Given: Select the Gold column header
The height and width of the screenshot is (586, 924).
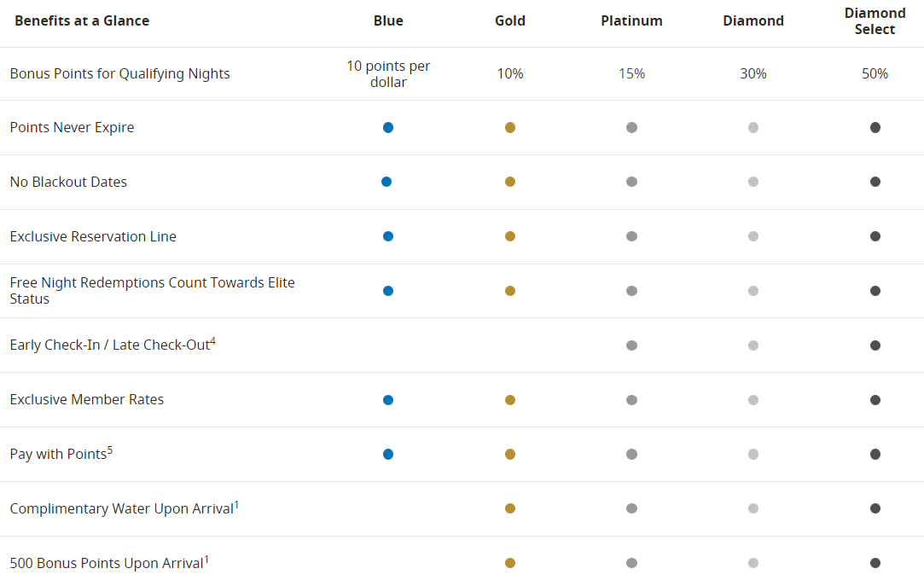Looking at the screenshot, I should pos(510,20).
